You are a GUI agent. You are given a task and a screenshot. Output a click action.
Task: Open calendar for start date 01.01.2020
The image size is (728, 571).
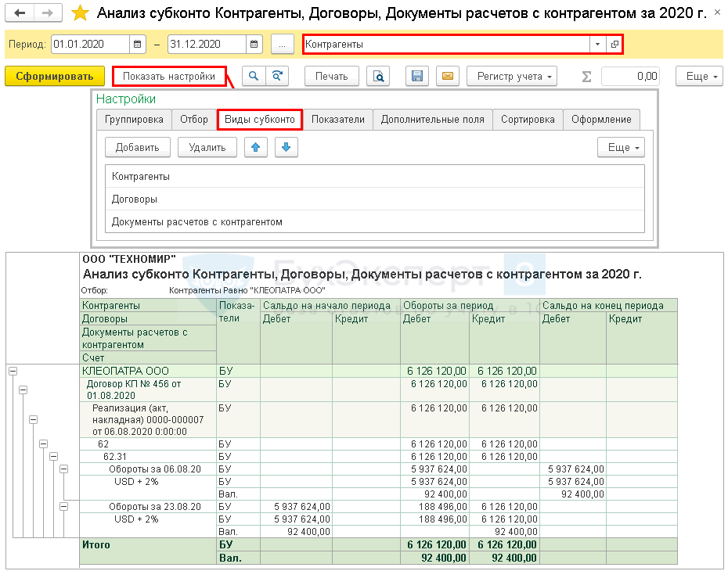pos(138,45)
